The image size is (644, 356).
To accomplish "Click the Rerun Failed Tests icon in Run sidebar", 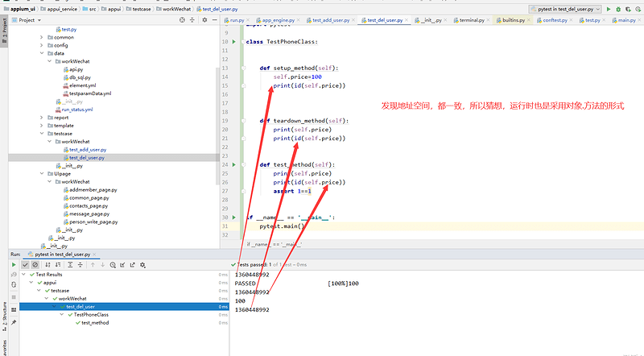I will click(x=14, y=274).
